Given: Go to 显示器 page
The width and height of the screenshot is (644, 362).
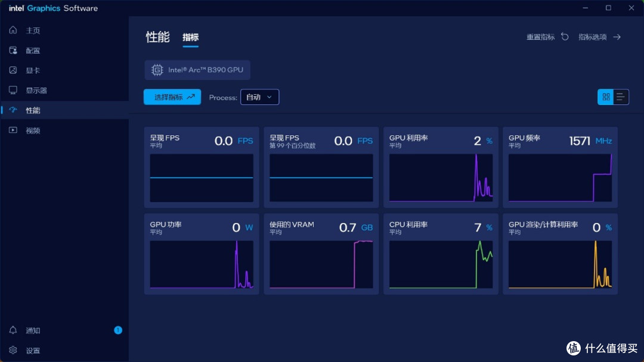Looking at the screenshot, I should pyautogui.click(x=65, y=91).
